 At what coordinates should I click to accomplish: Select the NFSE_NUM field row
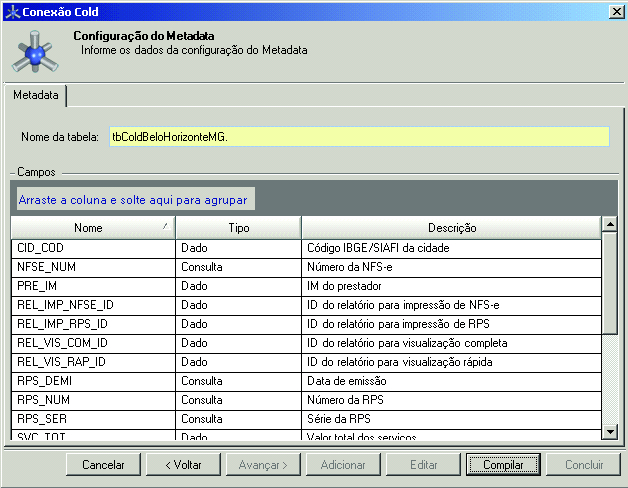[92, 267]
